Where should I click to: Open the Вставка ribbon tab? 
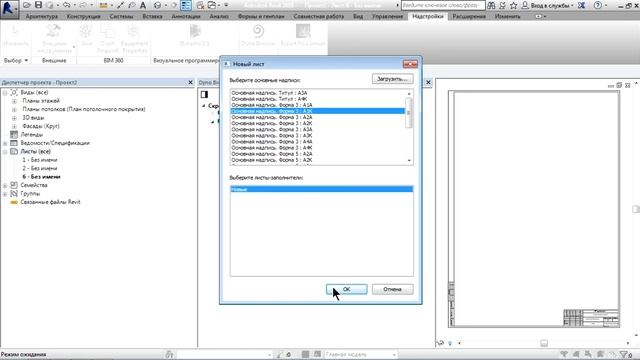click(152, 16)
